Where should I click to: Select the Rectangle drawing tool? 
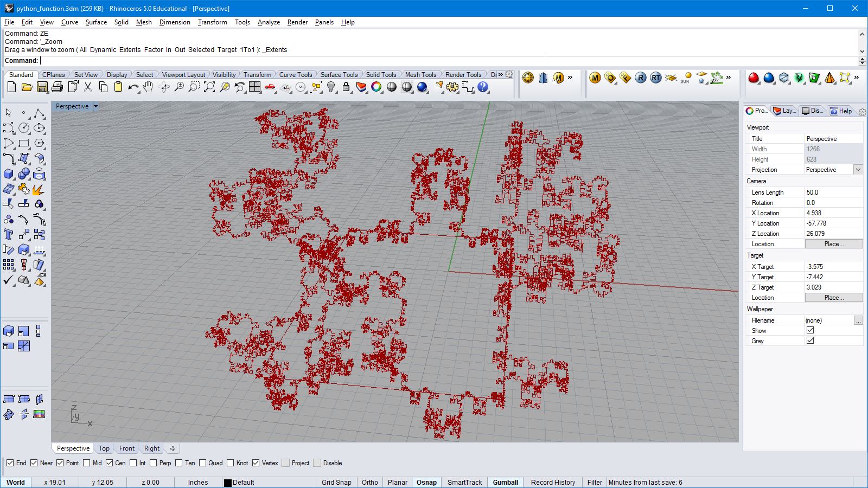click(x=24, y=144)
